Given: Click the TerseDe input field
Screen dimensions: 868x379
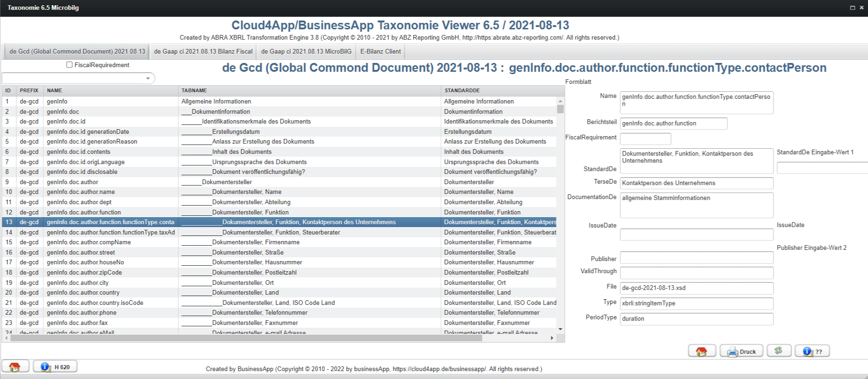Looking at the screenshot, I should [x=697, y=183].
